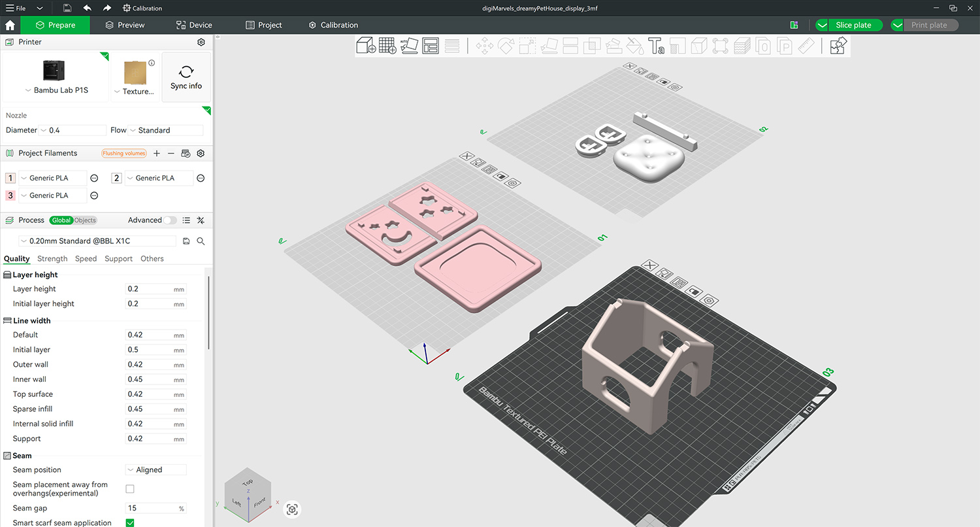Switch to the Preview tab
The image size is (980, 527).
pyautogui.click(x=125, y=25)
